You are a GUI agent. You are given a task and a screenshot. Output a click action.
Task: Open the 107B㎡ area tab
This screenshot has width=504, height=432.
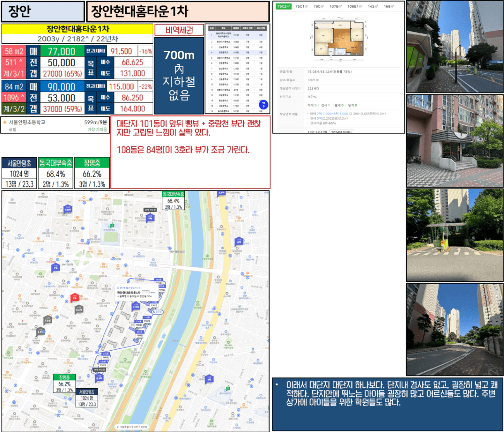point(335,7)
